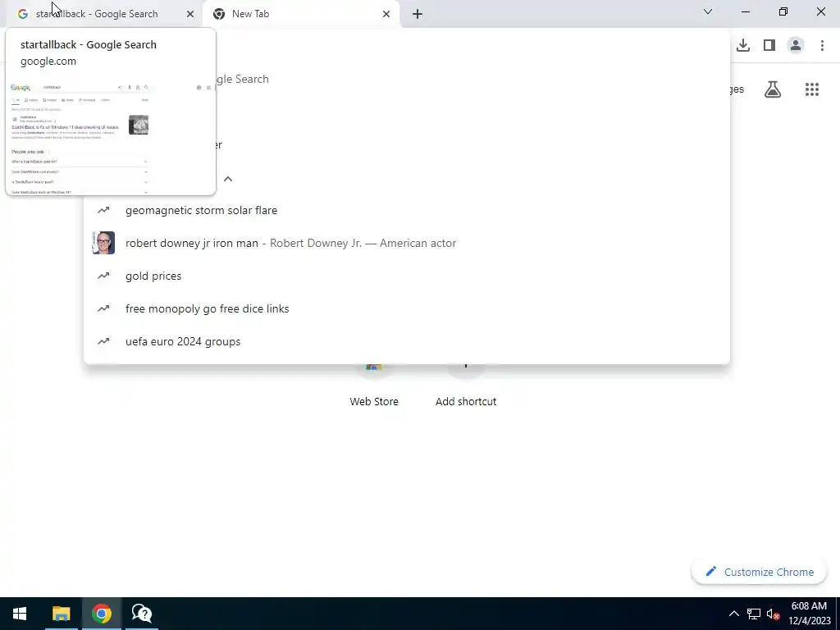Open the Windows Start menu
840x630 pixels.
[x=20, y=614]
